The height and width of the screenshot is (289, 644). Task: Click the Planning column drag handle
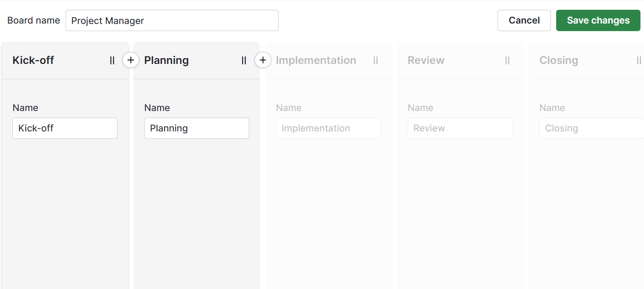coord(244,60)
